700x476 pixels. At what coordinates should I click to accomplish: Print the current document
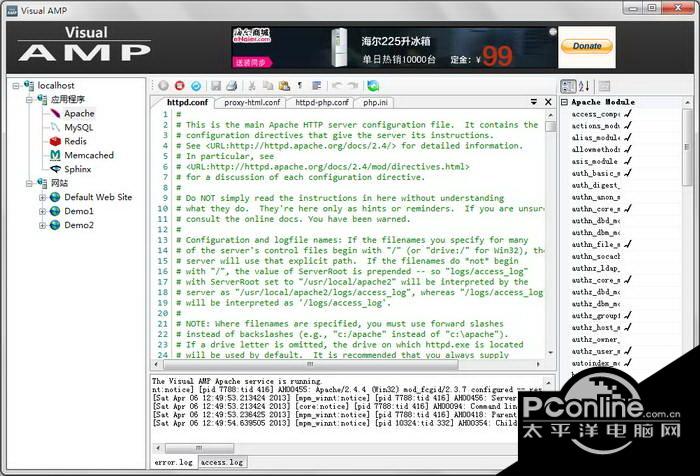tap(231, 86)
